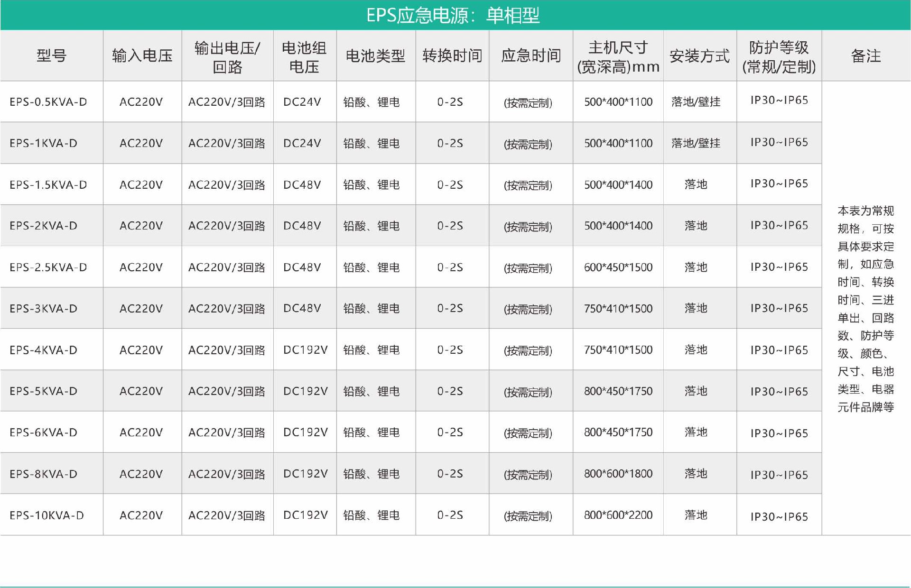Click the 转换时间 column header
Image resolution: width=911 pixels, height=588 pixels.
coord(452,55)
